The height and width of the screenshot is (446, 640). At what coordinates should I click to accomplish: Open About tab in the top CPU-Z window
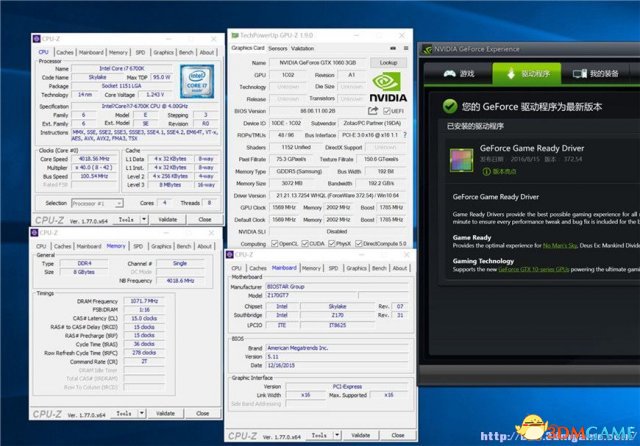pos(207,52)
